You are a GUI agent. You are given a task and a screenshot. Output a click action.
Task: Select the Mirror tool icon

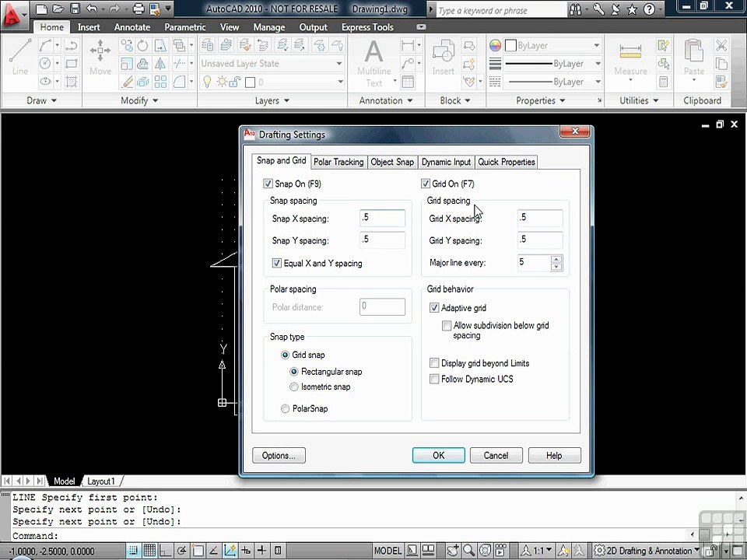point(160,63)
